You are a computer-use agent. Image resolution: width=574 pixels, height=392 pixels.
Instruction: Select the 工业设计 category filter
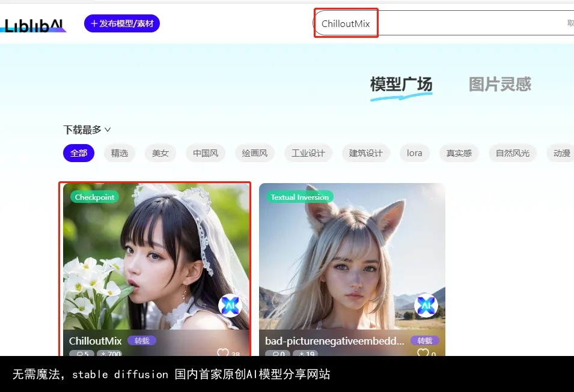click(308, 153)
